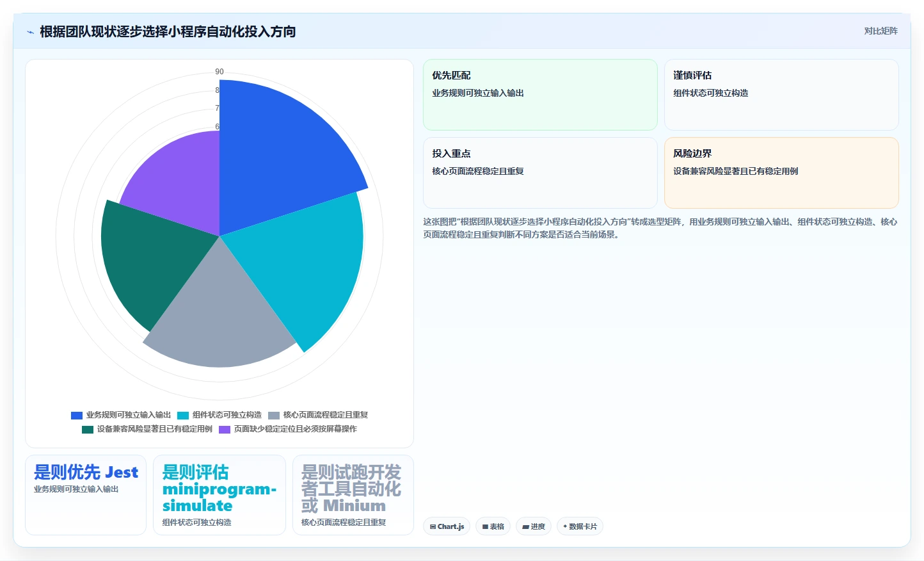Image resolution: width=924 pixels, height=561 pixels.
Task: Open the 优先匹配 matrix card
Action: (540, 95)
